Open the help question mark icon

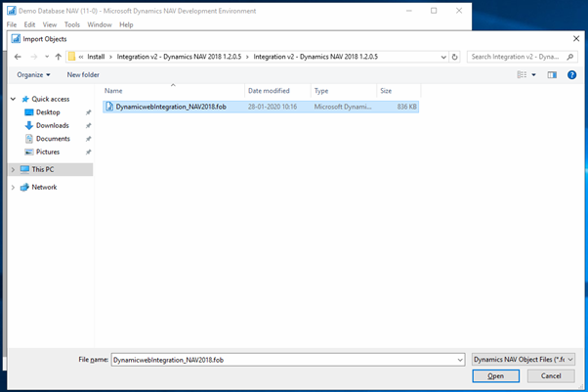570,74
